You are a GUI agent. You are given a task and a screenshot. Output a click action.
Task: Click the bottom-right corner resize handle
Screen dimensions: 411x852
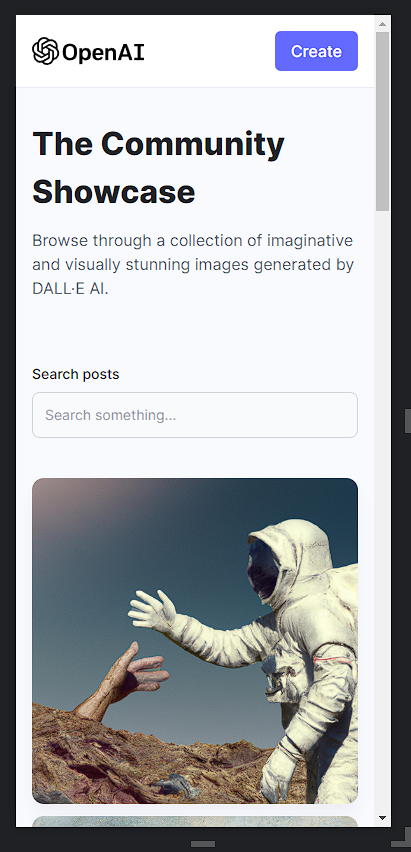(x=401, y=844)
